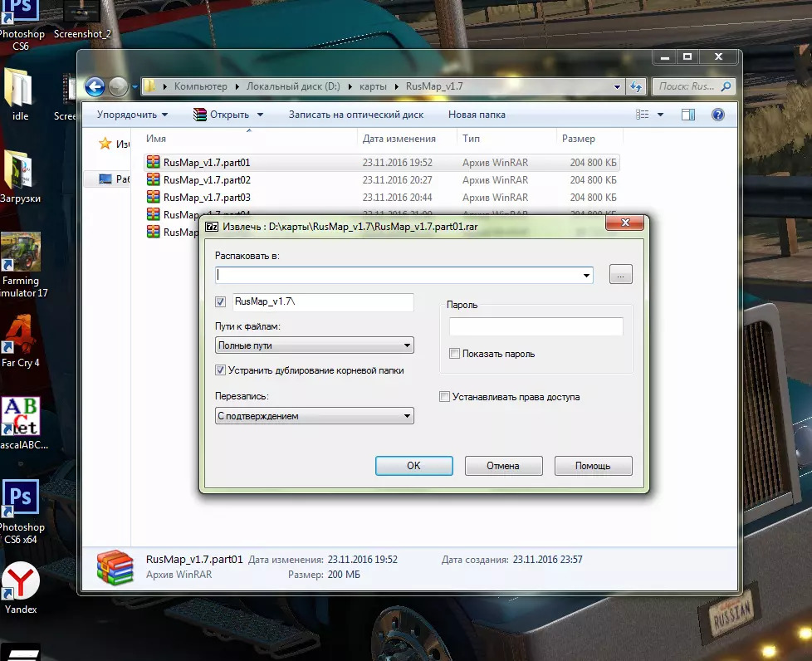This screenshot has width=812, height=661.
Task: Enable the Показать пароль checkbox
Action: (454, 354)
